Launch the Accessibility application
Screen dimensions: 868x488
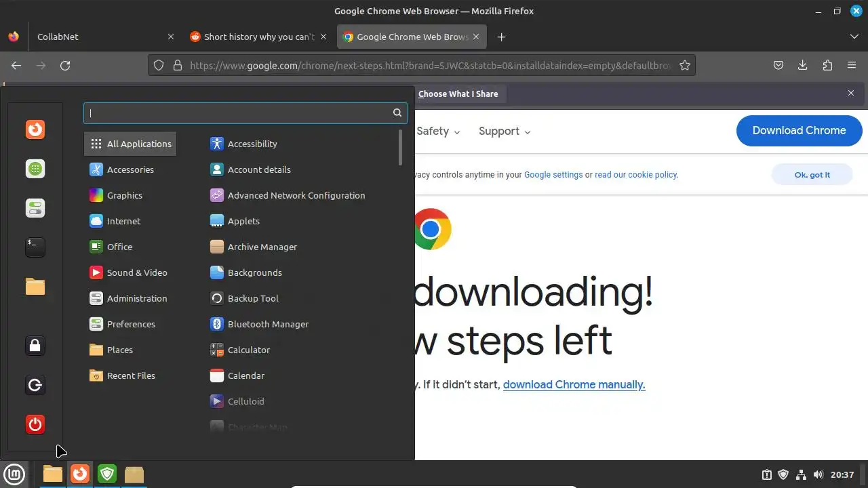243,144
